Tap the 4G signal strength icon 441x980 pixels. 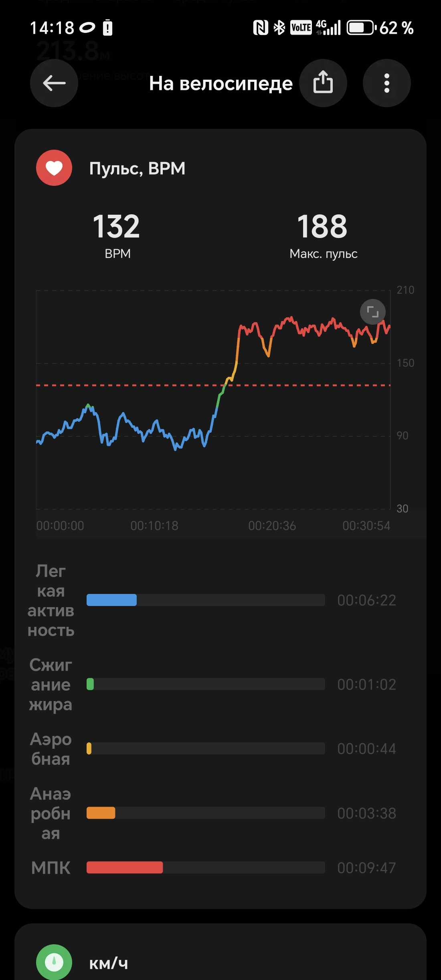(x=329, y=28)
